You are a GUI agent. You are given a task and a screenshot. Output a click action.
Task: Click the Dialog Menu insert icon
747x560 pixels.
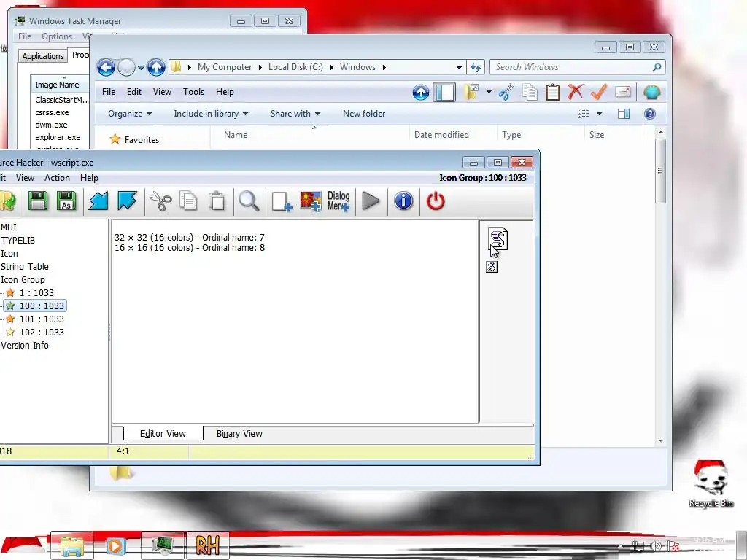point(338,201)
